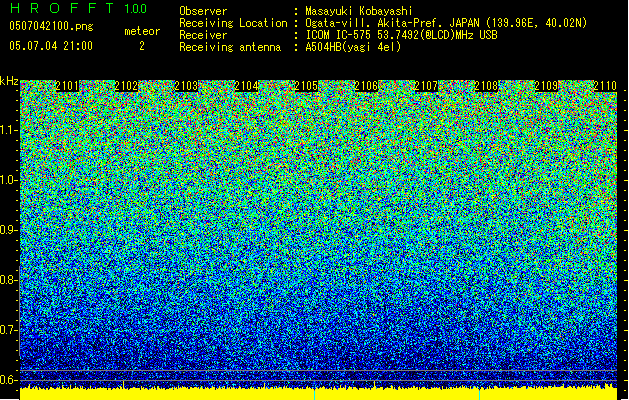
Task: Click the Observer label
Action: 203,11
